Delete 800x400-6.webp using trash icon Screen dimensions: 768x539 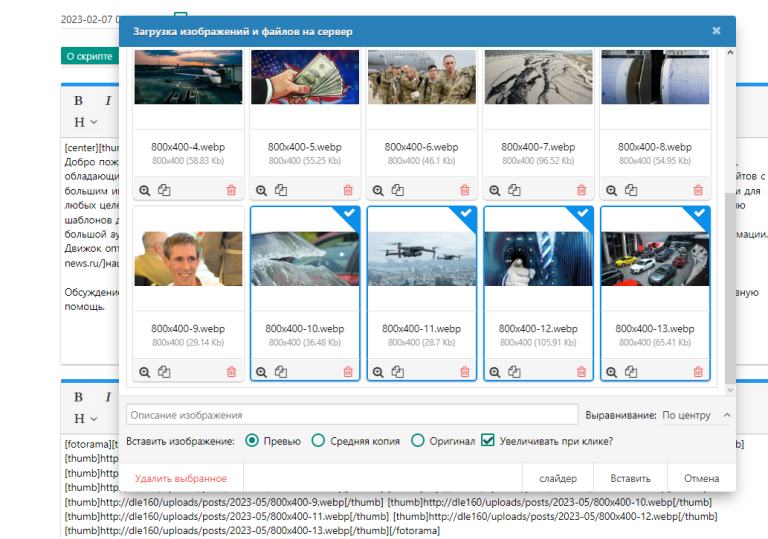point(464,190)
